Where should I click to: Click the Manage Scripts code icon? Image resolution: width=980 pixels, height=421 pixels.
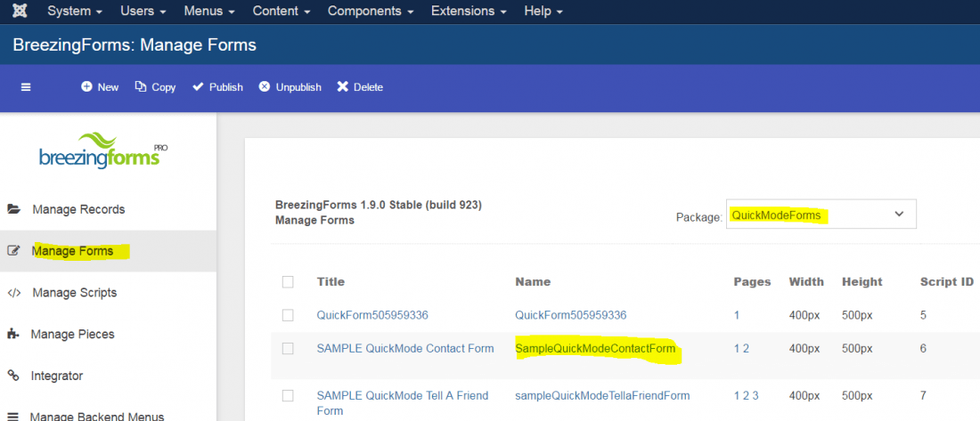point(13,292)
